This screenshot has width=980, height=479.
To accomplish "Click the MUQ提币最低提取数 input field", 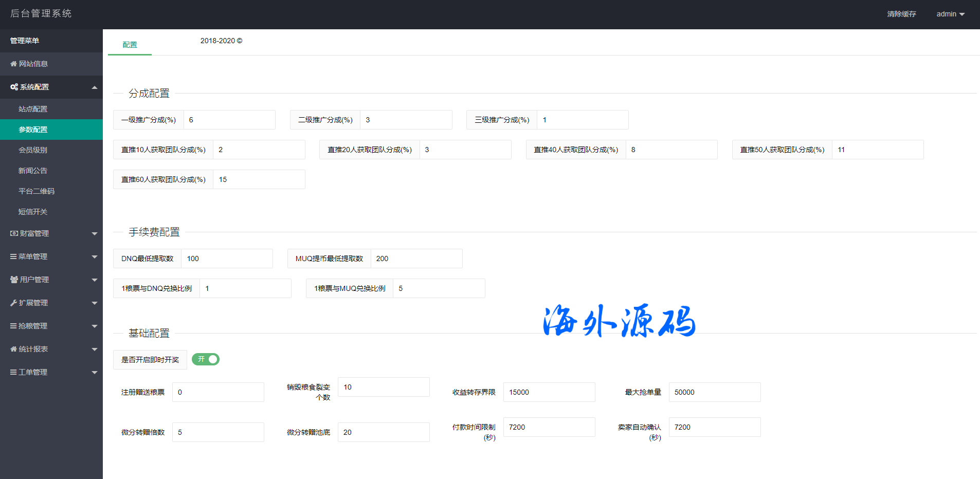I will tap(416, 259).
